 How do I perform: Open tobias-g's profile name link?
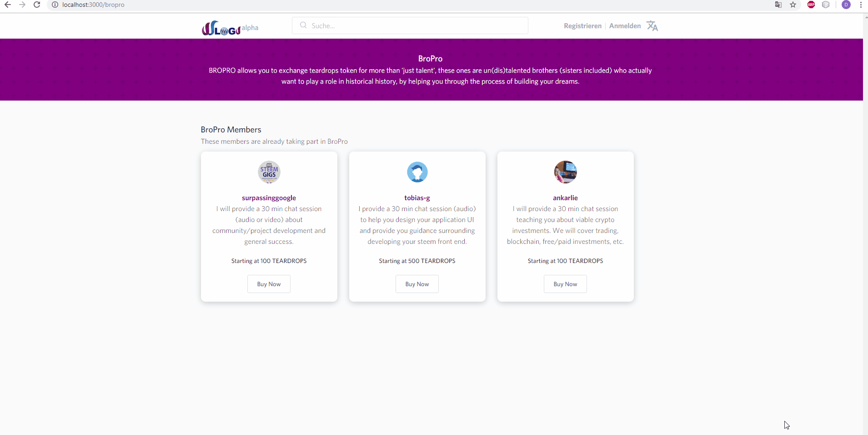(417, 198)
